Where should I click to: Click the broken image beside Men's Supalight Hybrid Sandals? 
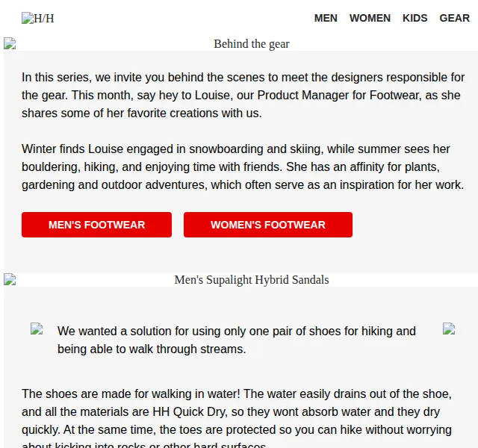pos(10,279)
